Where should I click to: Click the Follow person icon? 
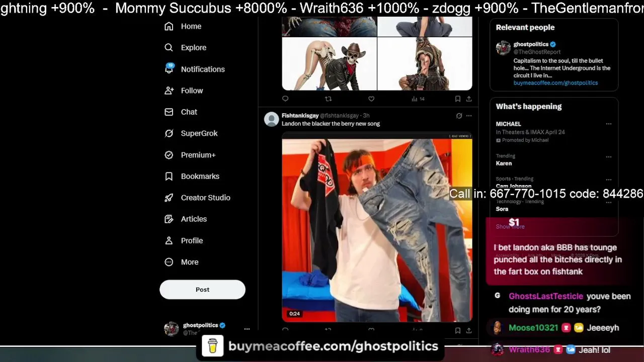[169, 90]
